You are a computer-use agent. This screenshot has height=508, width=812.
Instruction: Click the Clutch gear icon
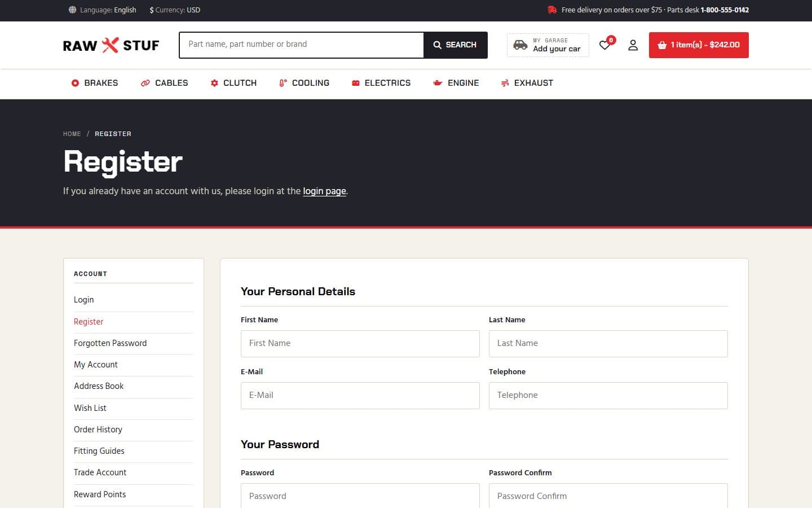click(214, 83)
